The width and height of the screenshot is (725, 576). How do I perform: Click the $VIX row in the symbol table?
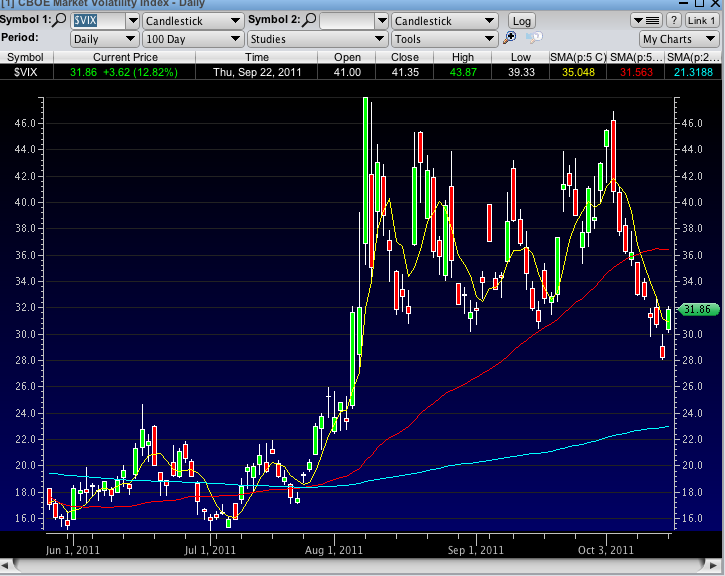[x=25, y=73]
